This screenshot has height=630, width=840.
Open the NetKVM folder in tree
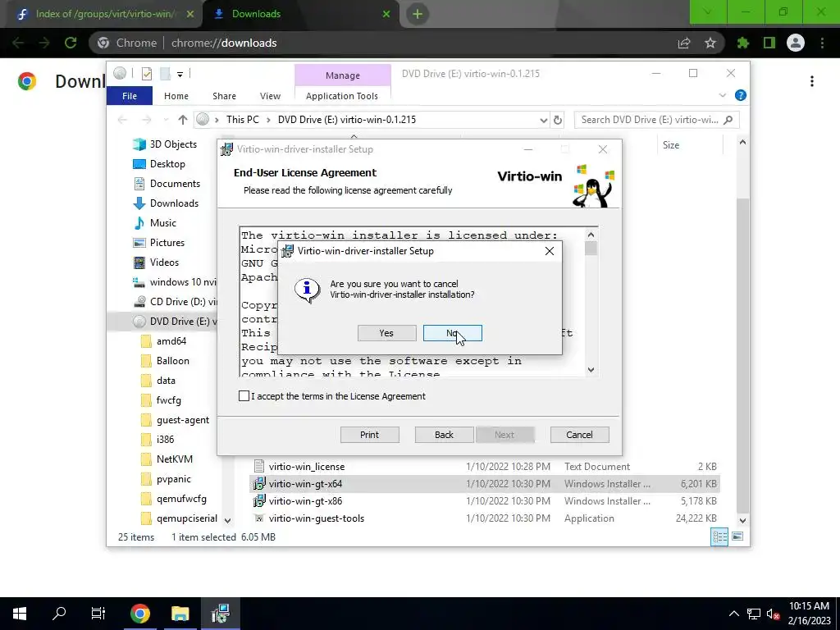(x=167, y=459)
